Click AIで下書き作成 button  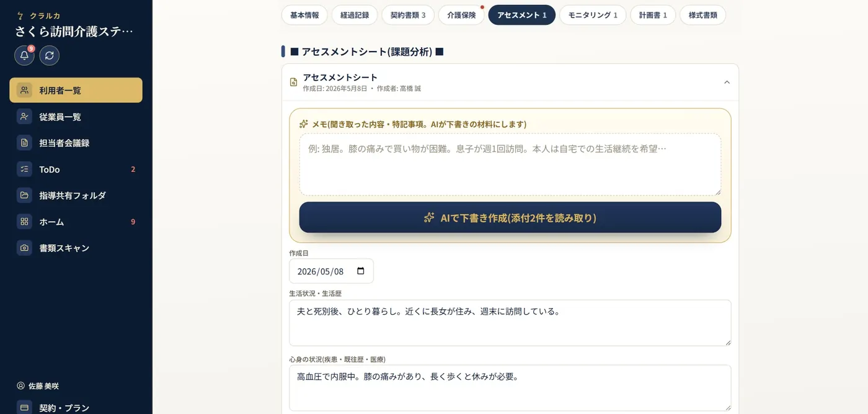[x=510, y=217]
